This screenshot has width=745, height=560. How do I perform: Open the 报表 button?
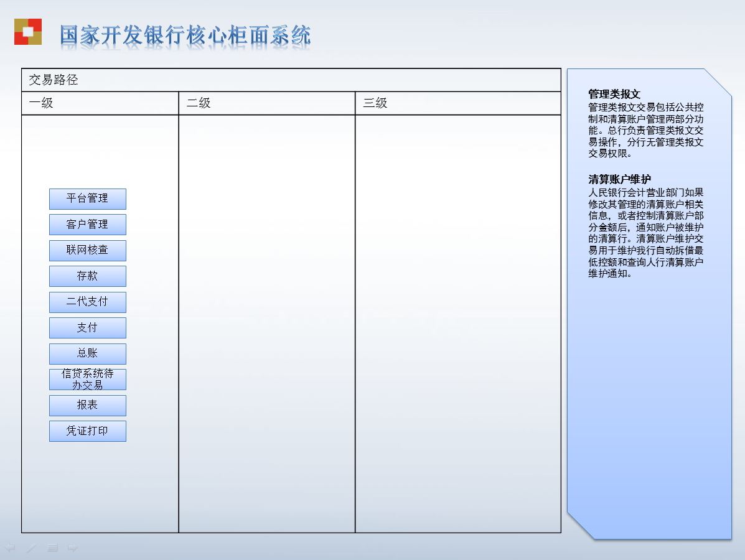tap(87, 405)
